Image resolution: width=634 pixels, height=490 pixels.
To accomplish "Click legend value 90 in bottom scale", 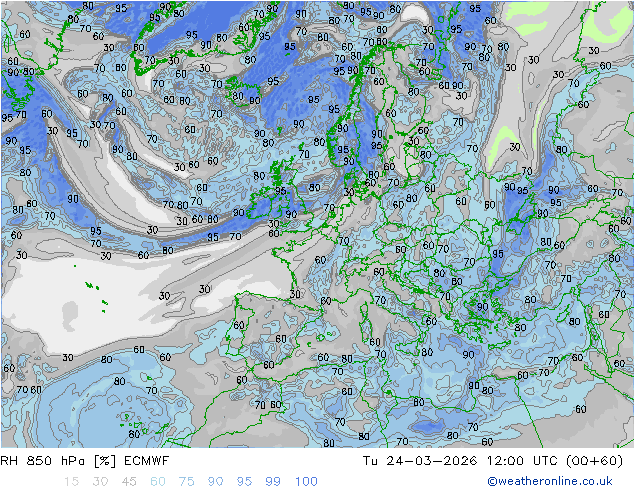I will click(x=215, y=481).
